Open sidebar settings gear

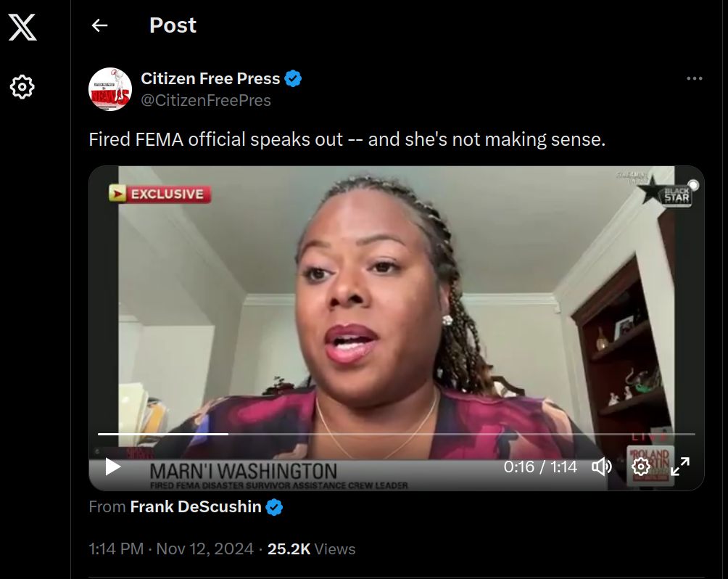[22, 87]
